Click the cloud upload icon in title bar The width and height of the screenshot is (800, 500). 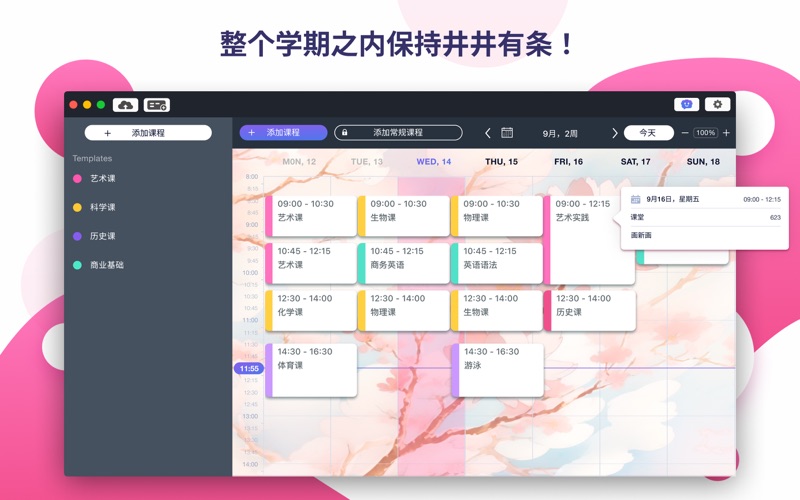click(x=126, y=105)
